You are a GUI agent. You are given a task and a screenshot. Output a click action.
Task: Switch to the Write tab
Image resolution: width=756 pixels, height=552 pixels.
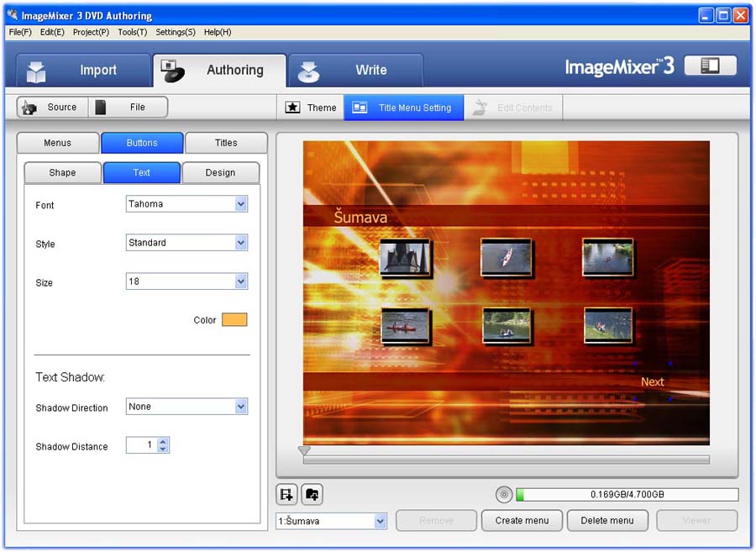pos(355,70)
